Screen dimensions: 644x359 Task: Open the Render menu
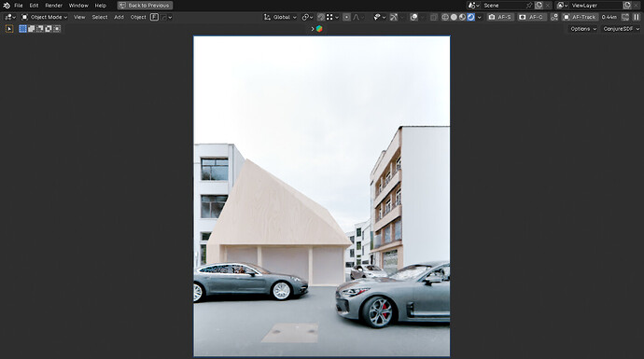[53, 6]
